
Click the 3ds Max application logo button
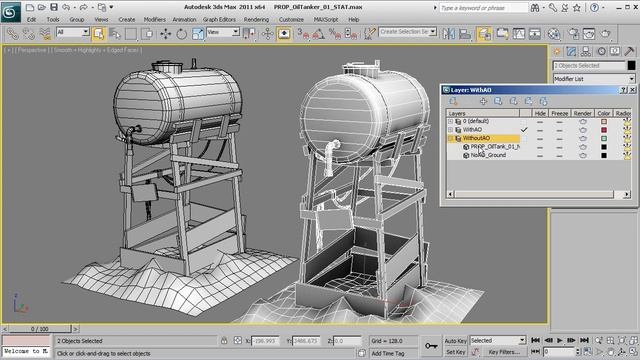point(11,12)
